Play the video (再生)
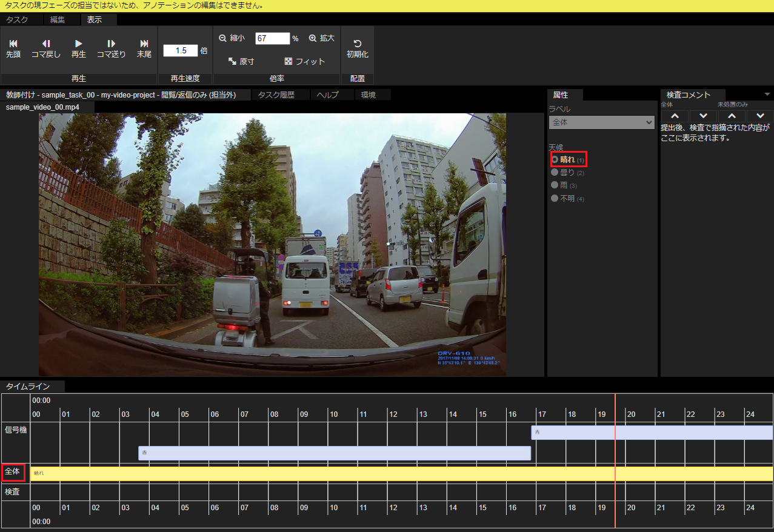 coord(79,48)
